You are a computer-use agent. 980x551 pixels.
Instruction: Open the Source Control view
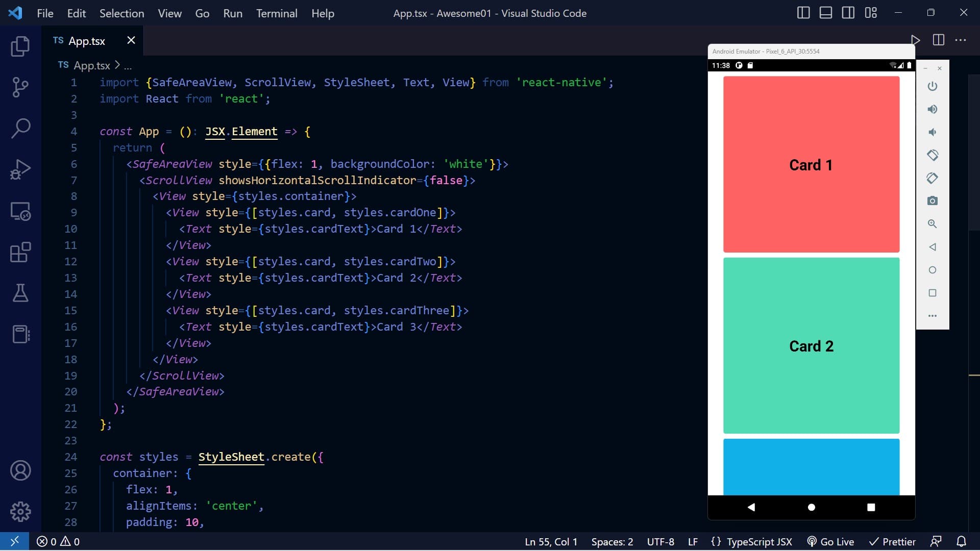pos(20,87)
